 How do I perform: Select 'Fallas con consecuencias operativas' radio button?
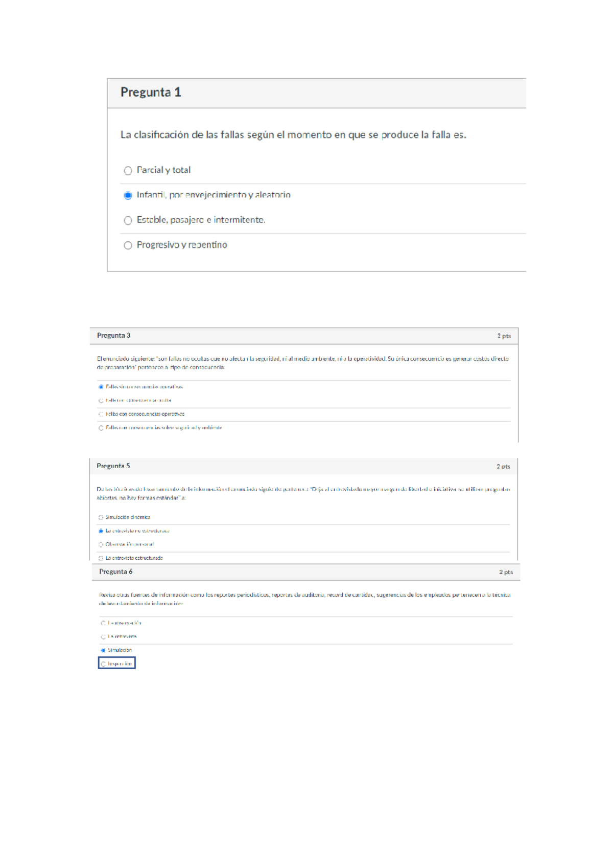(x=101, y=414)
